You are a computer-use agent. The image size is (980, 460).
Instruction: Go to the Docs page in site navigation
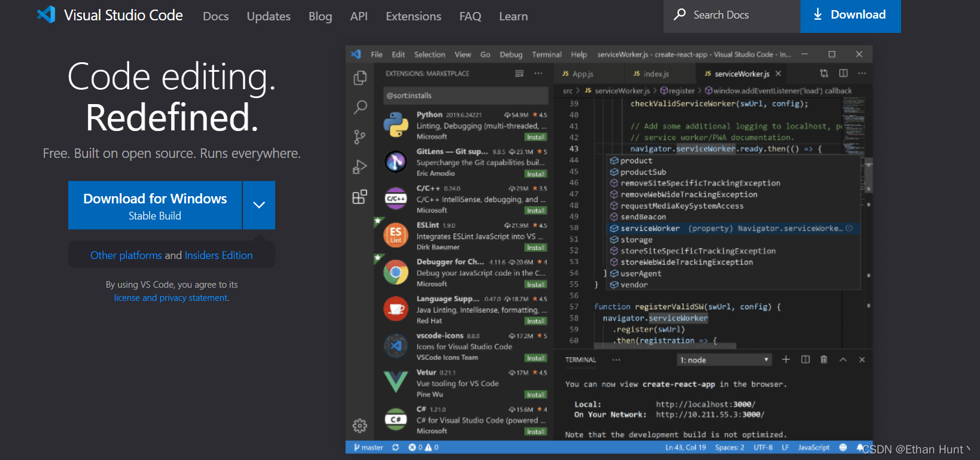tap(215, 16)
